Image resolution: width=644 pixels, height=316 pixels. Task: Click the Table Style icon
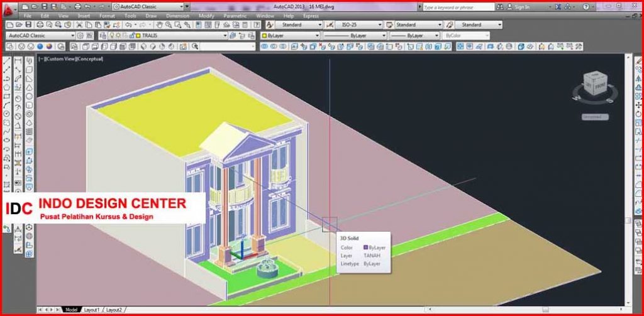(389, 25)
